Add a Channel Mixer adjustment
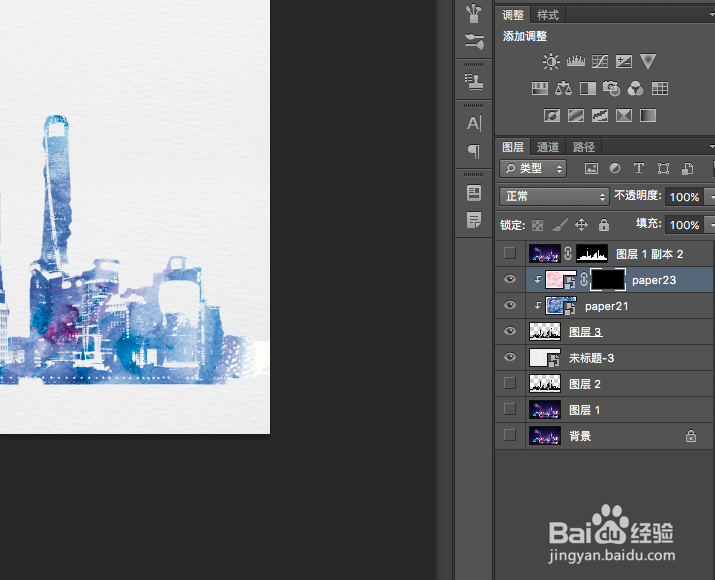715x580 pixels. (636, 88)
